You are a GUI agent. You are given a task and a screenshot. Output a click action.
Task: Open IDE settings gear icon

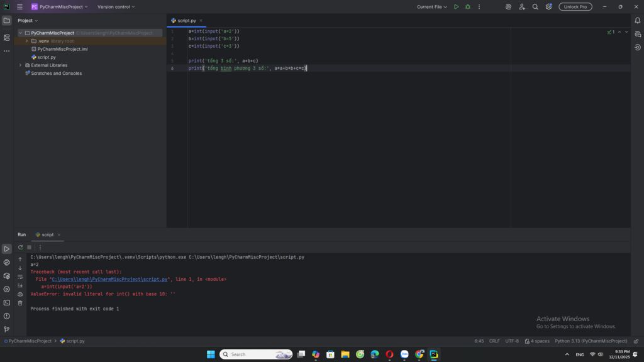click(x=548, y=7)
